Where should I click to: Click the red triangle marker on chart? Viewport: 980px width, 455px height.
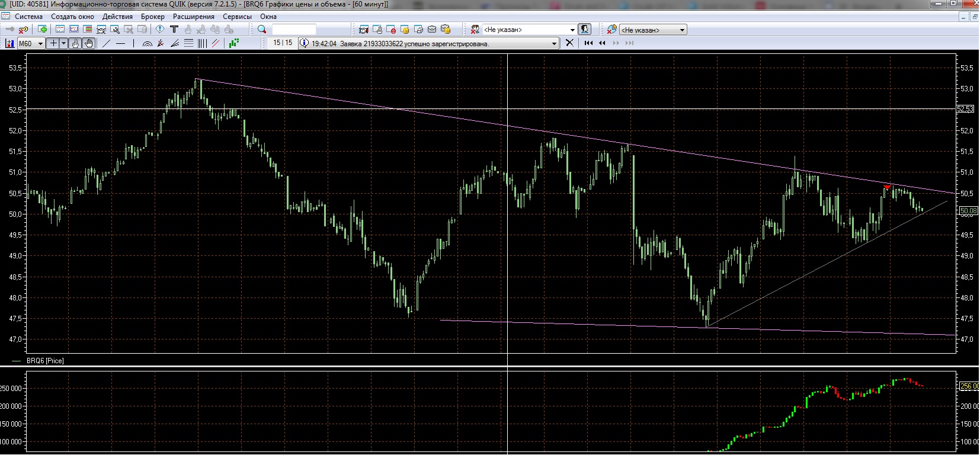(887, 187)
